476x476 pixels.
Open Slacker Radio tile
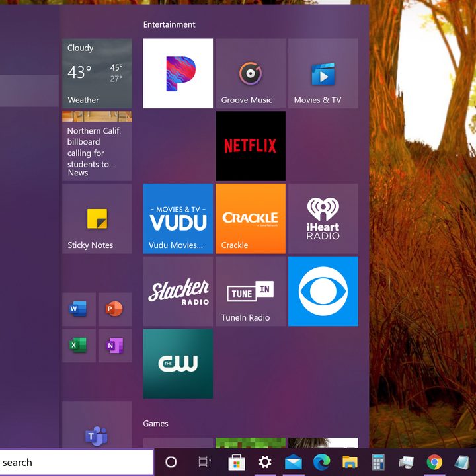(178, 291)
